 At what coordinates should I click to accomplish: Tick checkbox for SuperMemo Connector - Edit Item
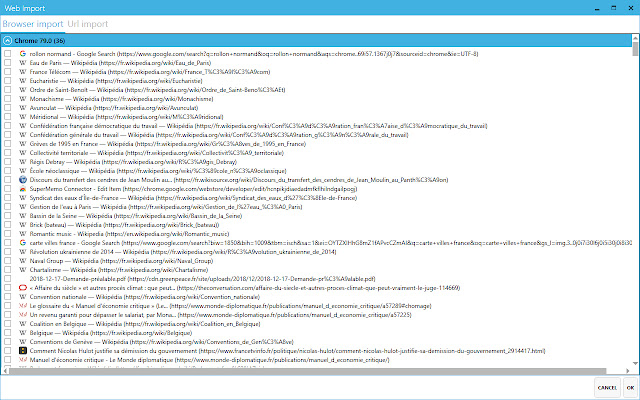click(7, 189)
